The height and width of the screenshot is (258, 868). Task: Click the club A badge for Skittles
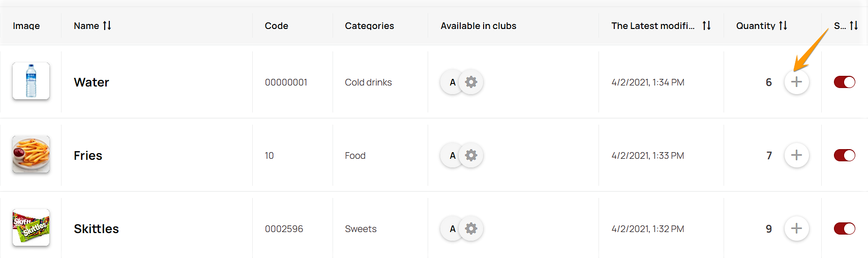[x=452, y=229]
